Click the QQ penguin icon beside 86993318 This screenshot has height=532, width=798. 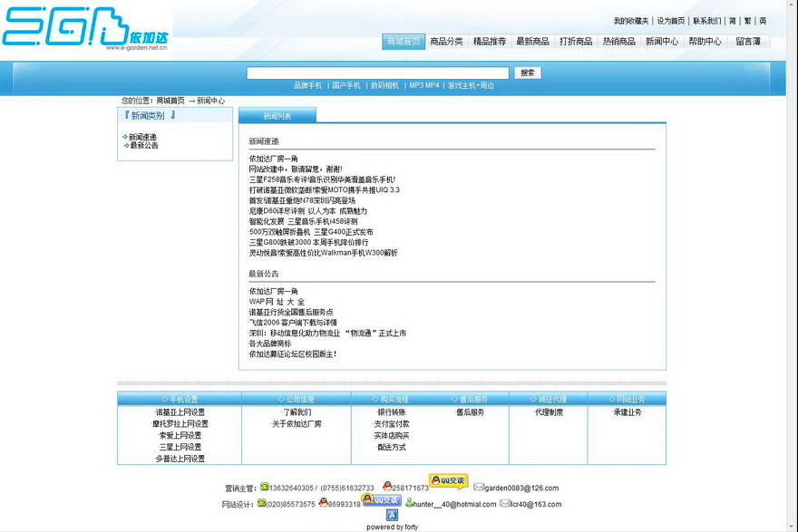pyautogui.click(x=323, y=502)
